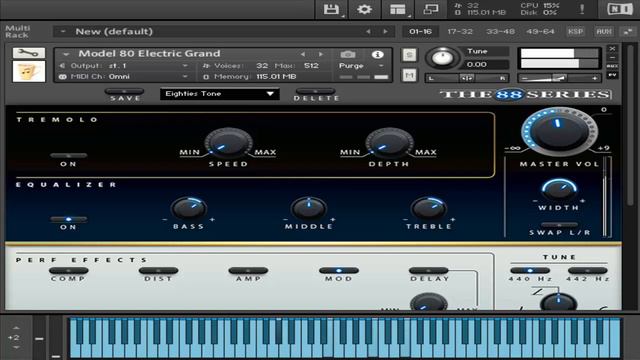Click the SAVE preset button

[124, 91]
